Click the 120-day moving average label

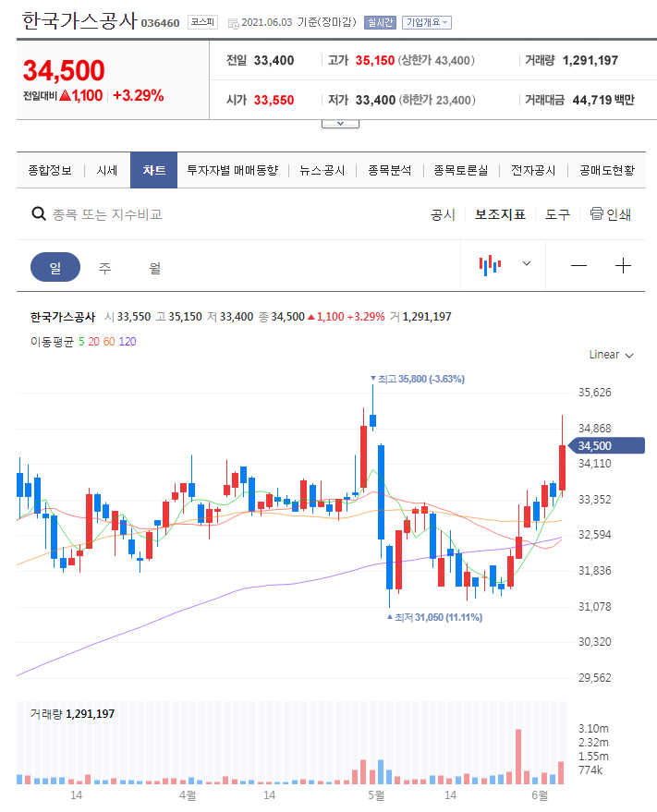128,342
